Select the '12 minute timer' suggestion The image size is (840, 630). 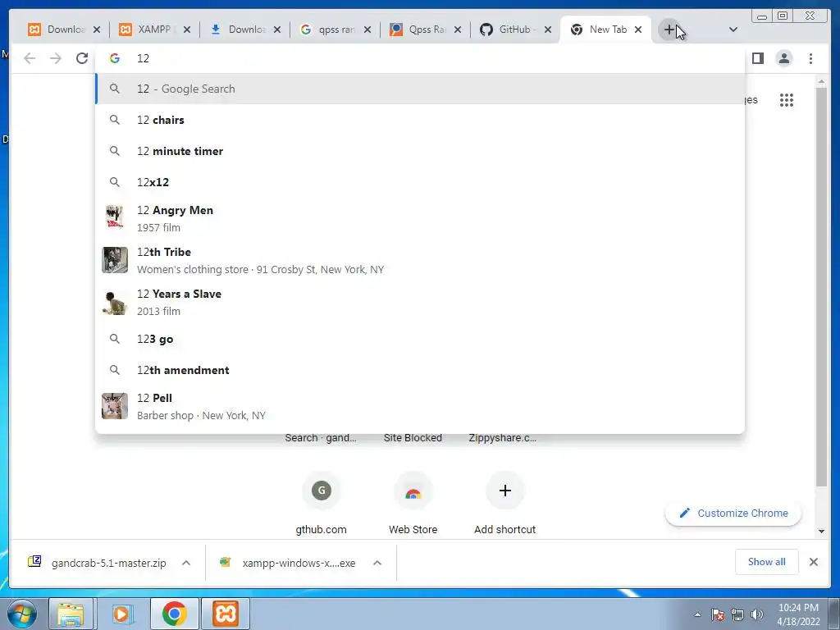(420, 151)
